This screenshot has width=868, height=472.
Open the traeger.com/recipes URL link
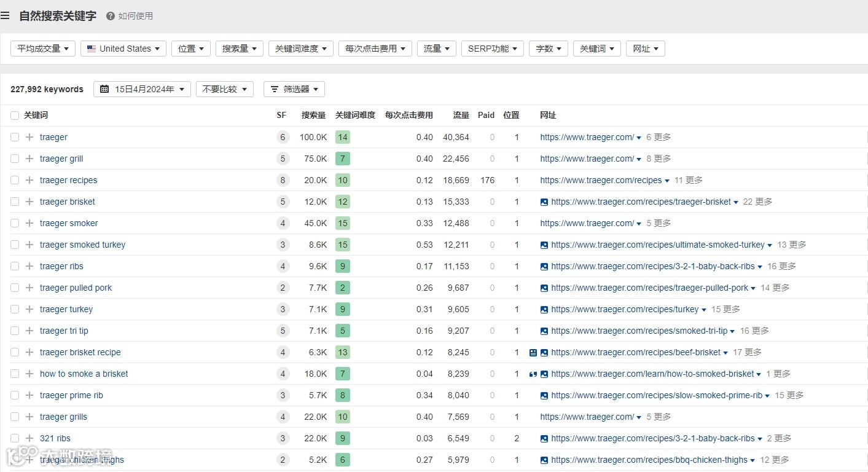(601, 180)
